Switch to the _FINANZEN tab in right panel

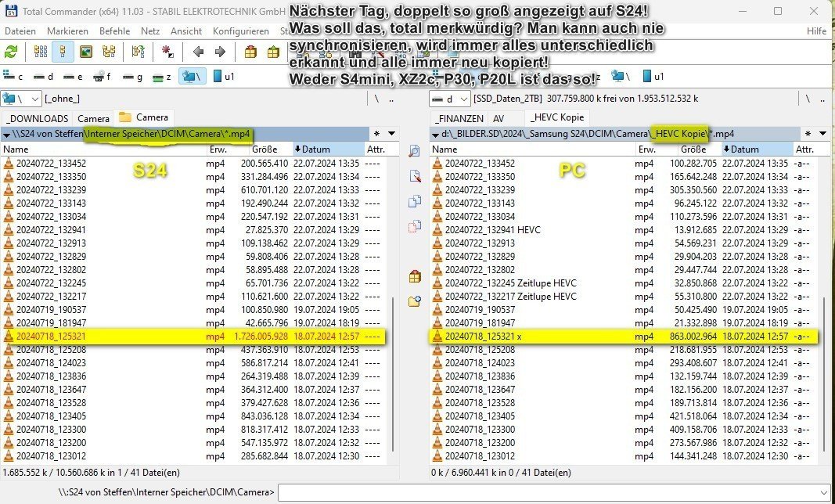click(x=459, y=117)
